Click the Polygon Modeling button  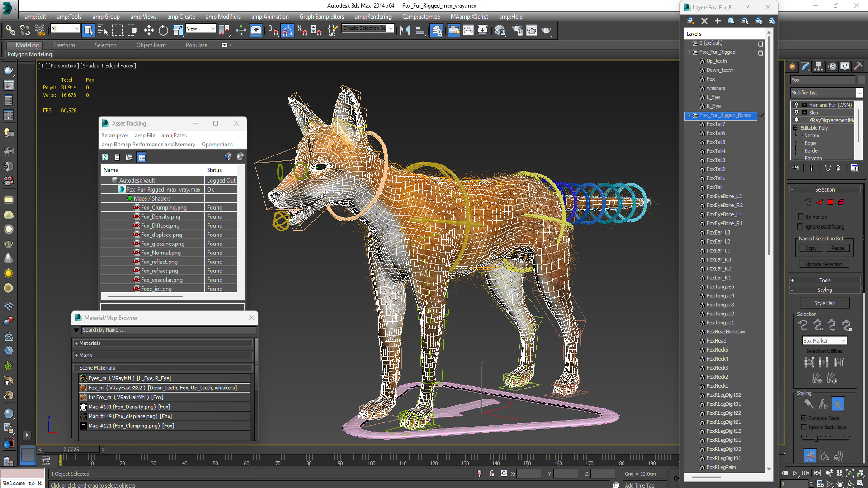(29, 54)
